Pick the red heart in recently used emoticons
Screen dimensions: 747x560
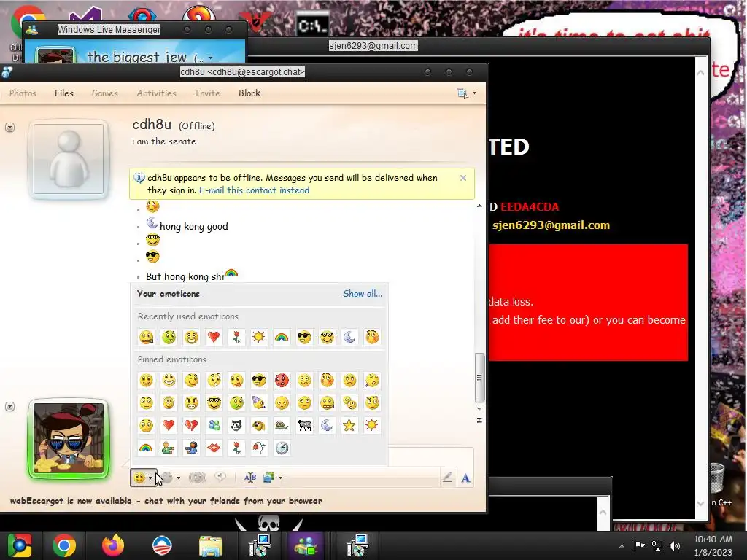tap(214, 337)
